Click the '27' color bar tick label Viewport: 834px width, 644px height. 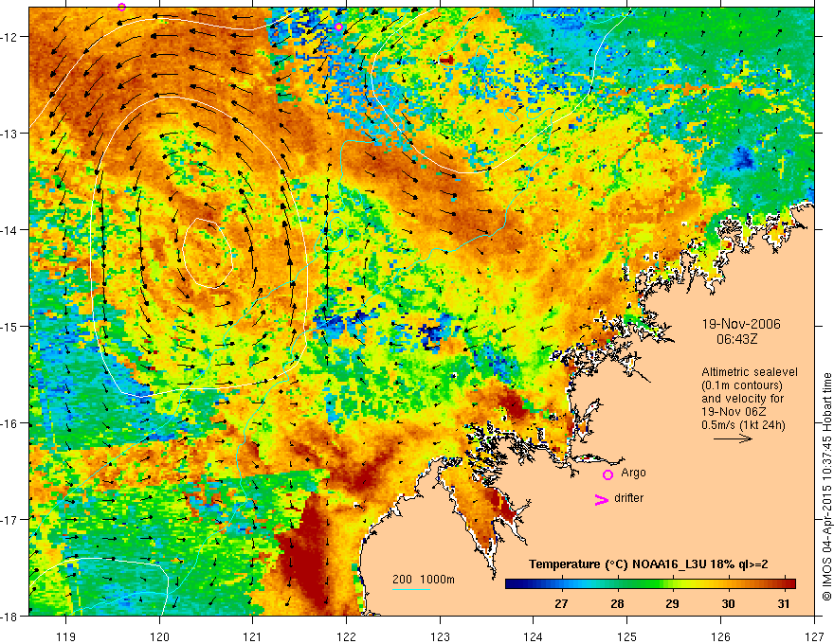coord(561,603)
